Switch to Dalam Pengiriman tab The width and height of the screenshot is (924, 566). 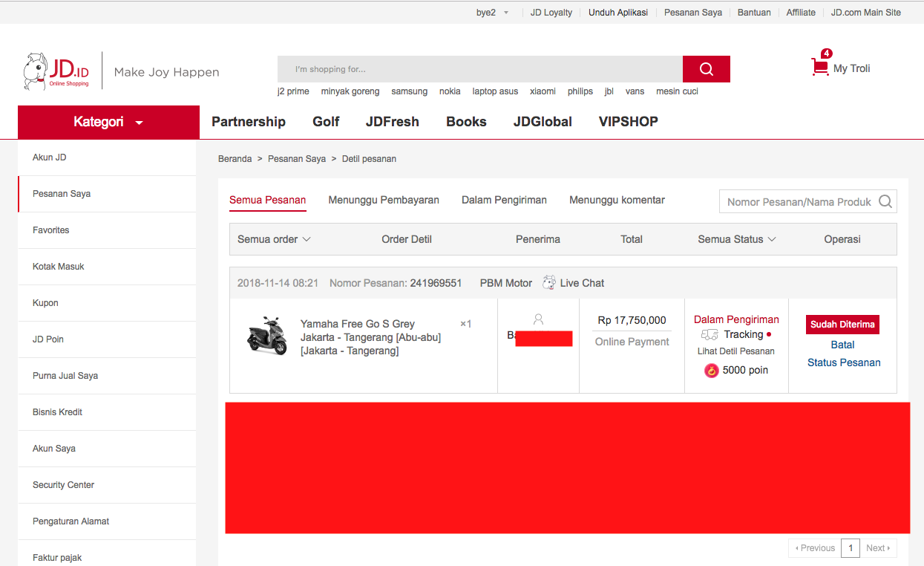click(504, 200)
